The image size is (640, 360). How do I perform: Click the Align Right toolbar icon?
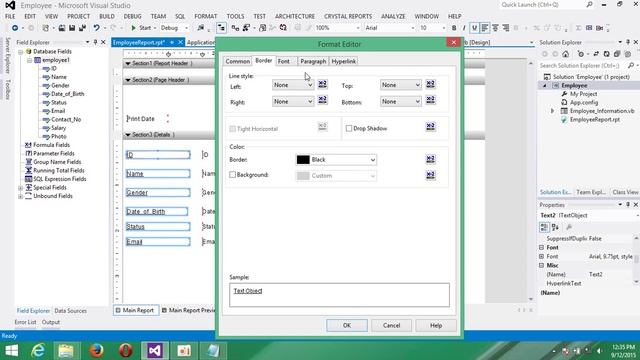coord(506,28)
